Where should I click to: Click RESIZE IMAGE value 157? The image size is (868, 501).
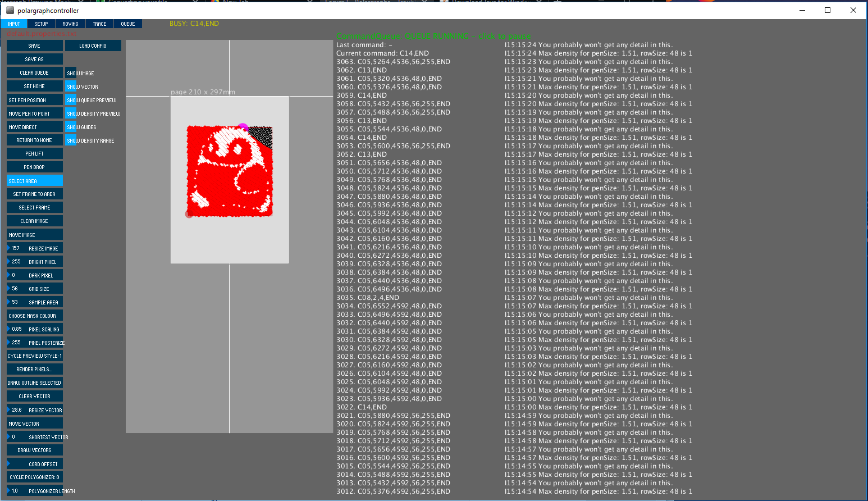35,248
